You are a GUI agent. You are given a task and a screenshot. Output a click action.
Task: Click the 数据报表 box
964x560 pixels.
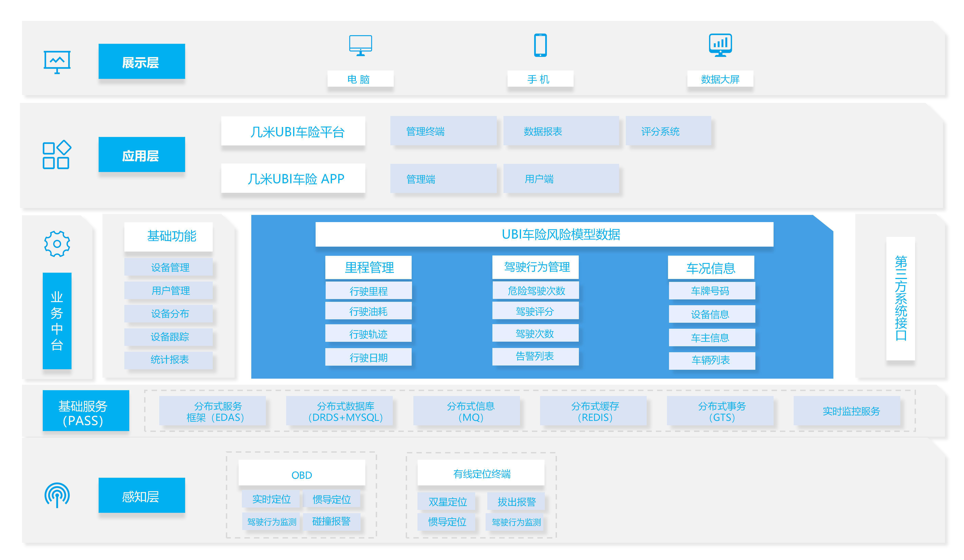(561, 131)
